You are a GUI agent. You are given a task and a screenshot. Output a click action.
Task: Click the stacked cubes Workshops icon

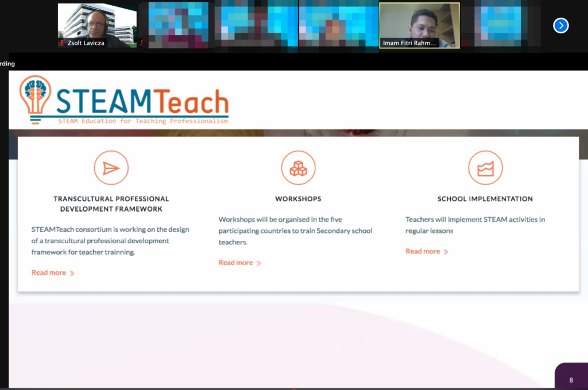pos(298,168)
